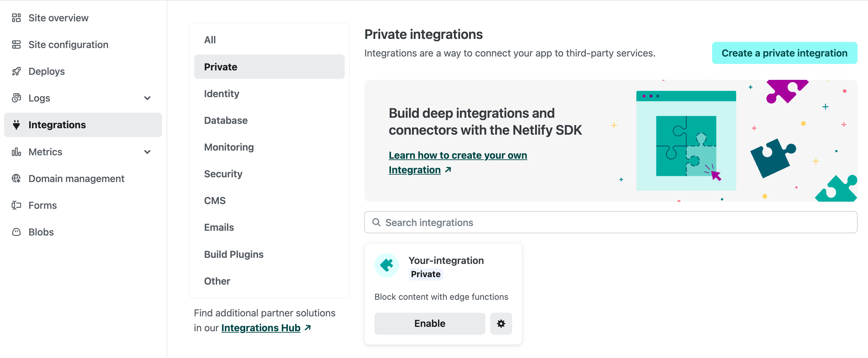Select the Database category
The width and height of the screenshot is (868, 358).
coord(269,120)
